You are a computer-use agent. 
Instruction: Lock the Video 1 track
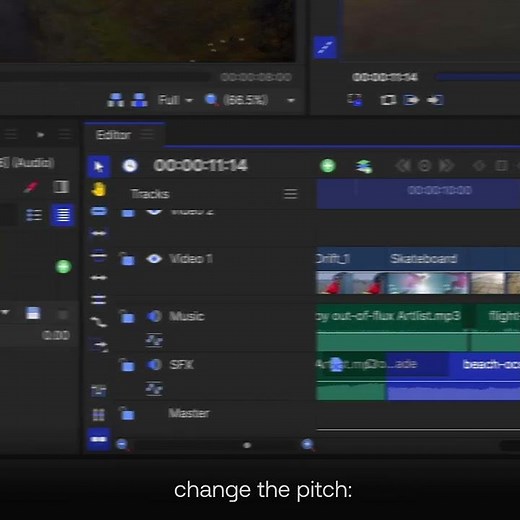point(127,259)
